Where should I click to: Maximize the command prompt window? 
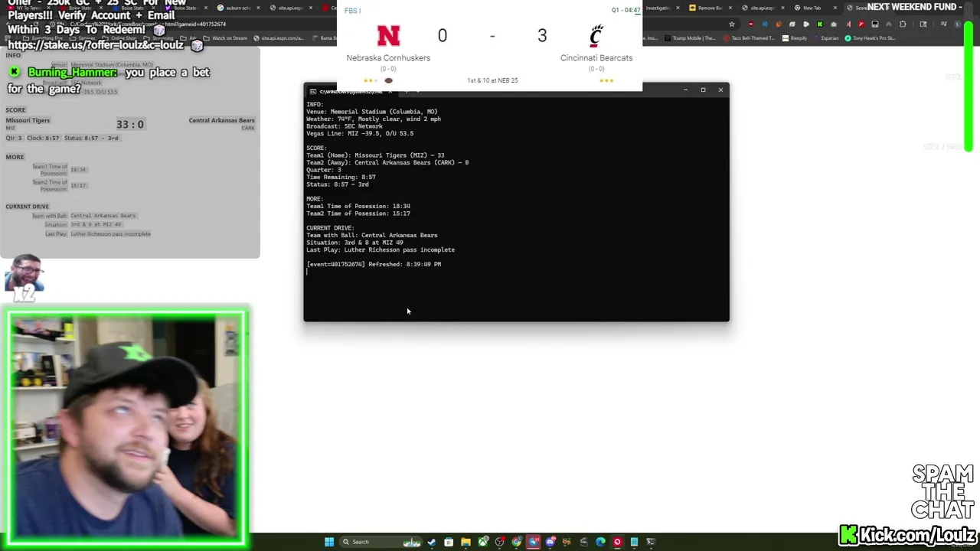pyautogui.click(x=703, y=90)
